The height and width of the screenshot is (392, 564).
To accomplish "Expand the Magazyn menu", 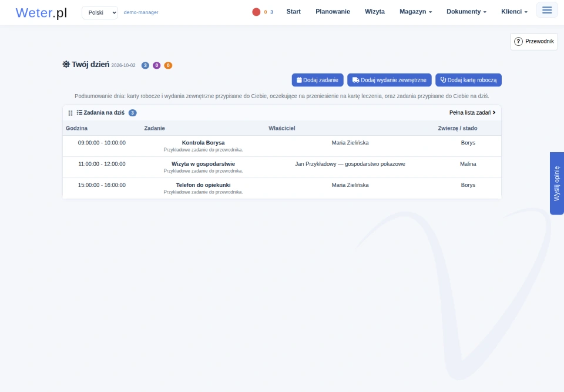I will click(415, 12).
